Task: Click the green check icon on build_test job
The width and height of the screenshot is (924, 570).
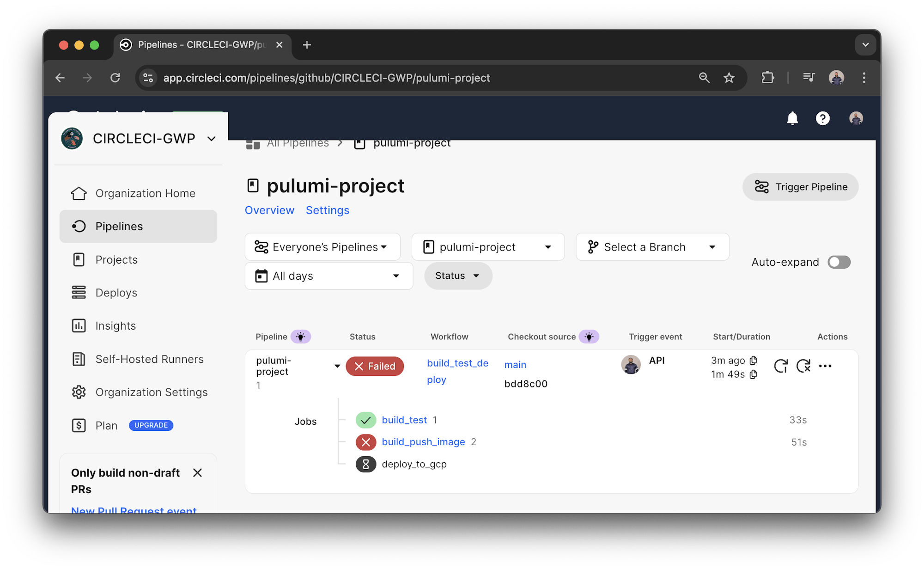Action: tap(366, 420)
